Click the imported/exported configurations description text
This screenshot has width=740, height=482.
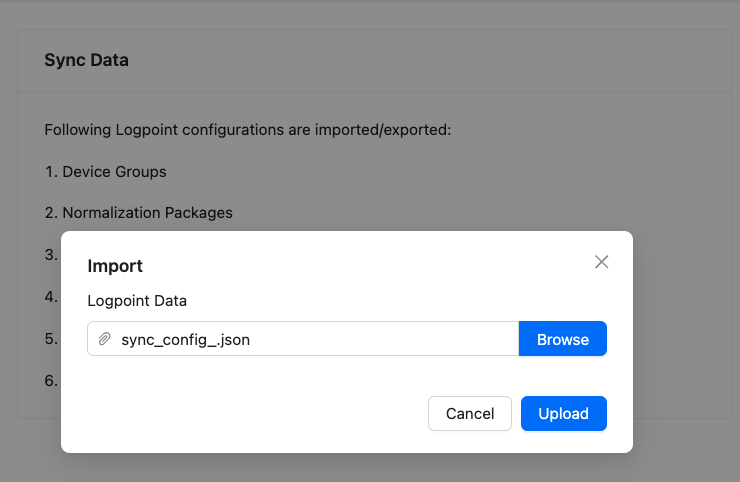click(x=248, y=130)
